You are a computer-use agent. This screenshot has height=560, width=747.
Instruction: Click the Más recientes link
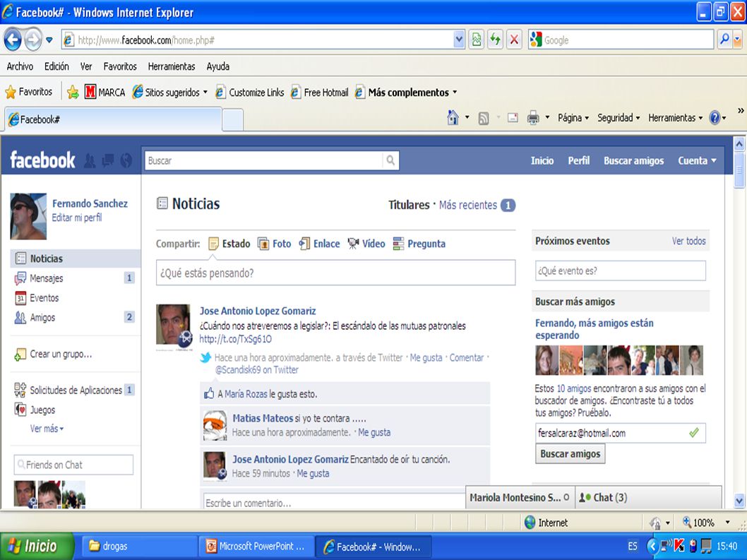pyautogui.click(x=468, y=205)
